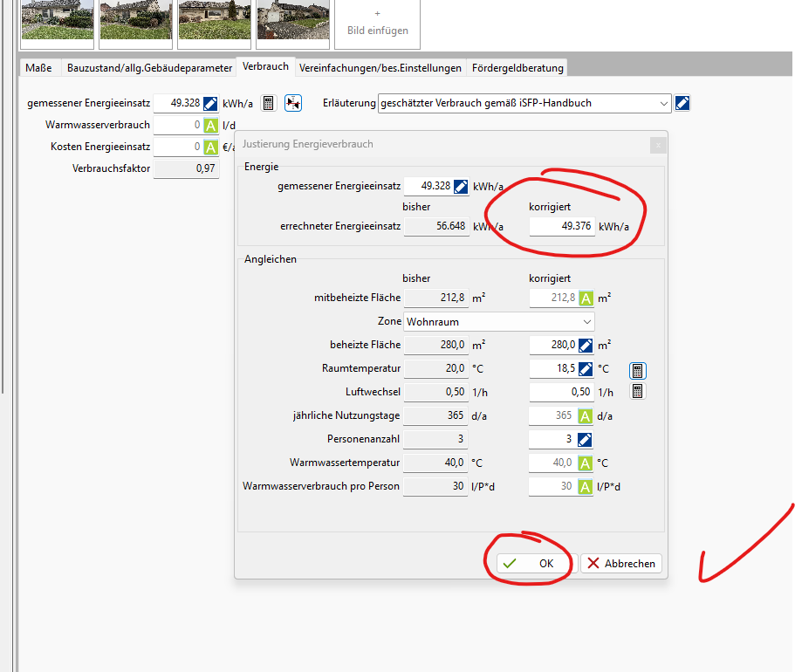Screen dimensions: 795x672
Task: Click the pencil icon for gemessener Energieeinsatz inside the dialog
Action: click(461, 186)
